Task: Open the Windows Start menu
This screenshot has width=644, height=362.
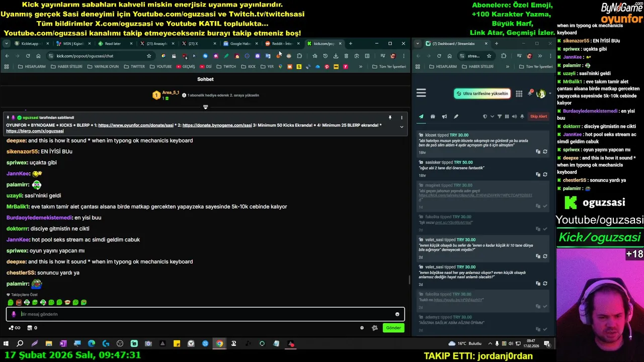Action: point(6,344)
